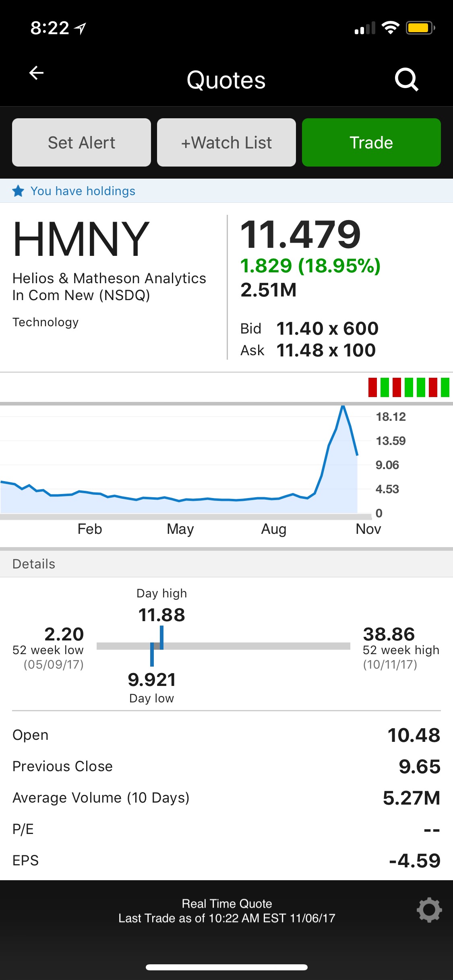Add HMNY using +Watch List button
Viewport: 453px width, 980px height.
(x=226, y=142)
